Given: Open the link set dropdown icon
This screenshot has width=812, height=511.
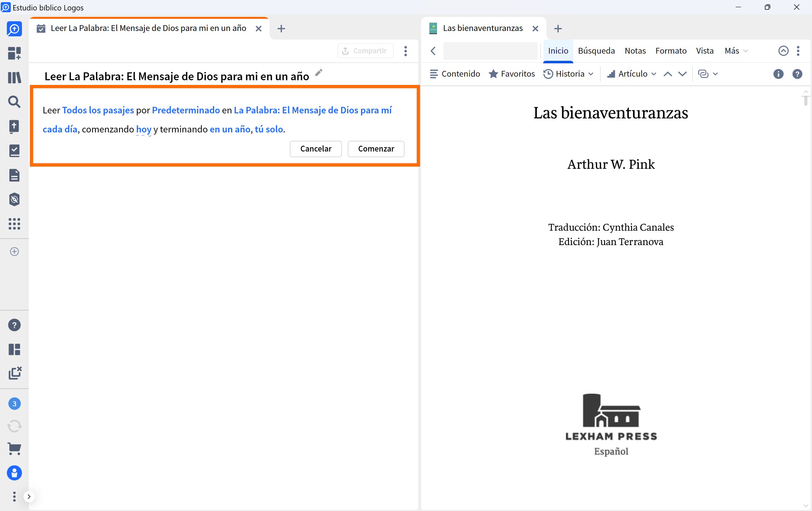Looking at the screenshot, I should [708, 74].
